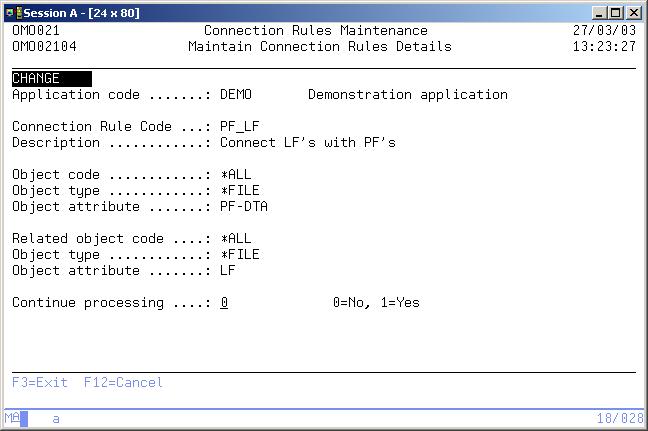The height and width of the screenshot is (431, 648).
Task: Click Object attribute value PF-DTA
Action: coord(244,207)
